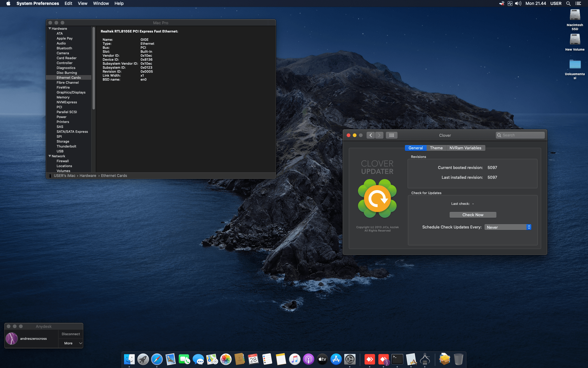The height and width of the screenshot is (368, 588).
Task: Launch the App Store
Action: click(336, 359)
